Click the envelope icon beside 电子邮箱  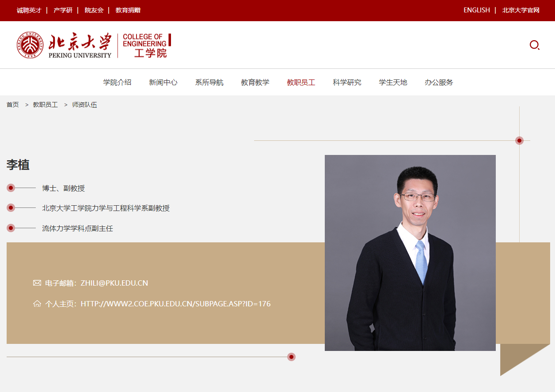click(x=37, y=283)
